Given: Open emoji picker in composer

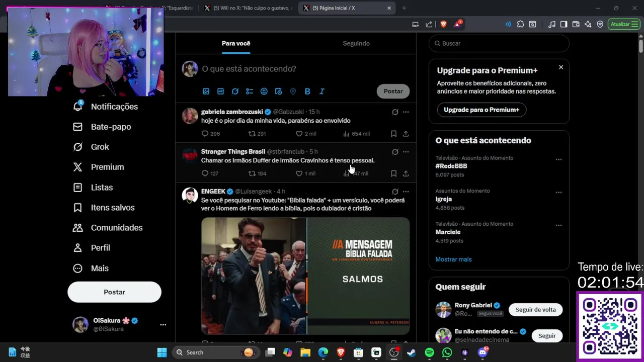Looking at the screenshot, I should [264, 91].
